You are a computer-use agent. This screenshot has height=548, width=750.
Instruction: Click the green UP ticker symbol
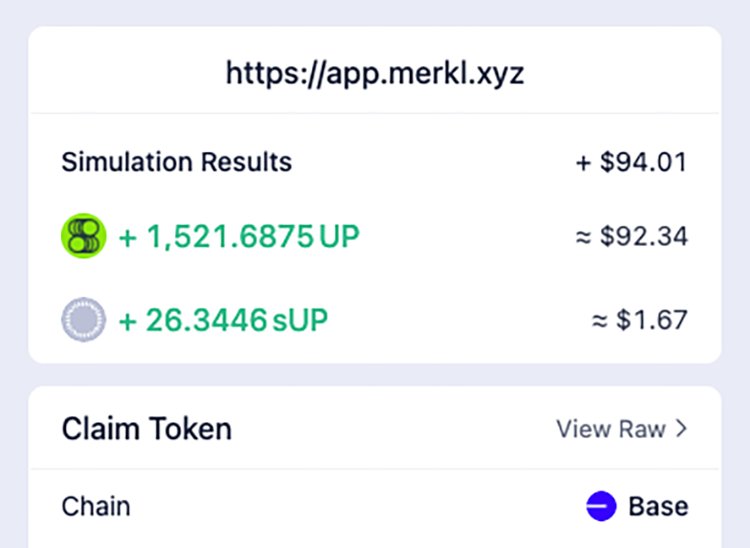[x=340, y=238]
